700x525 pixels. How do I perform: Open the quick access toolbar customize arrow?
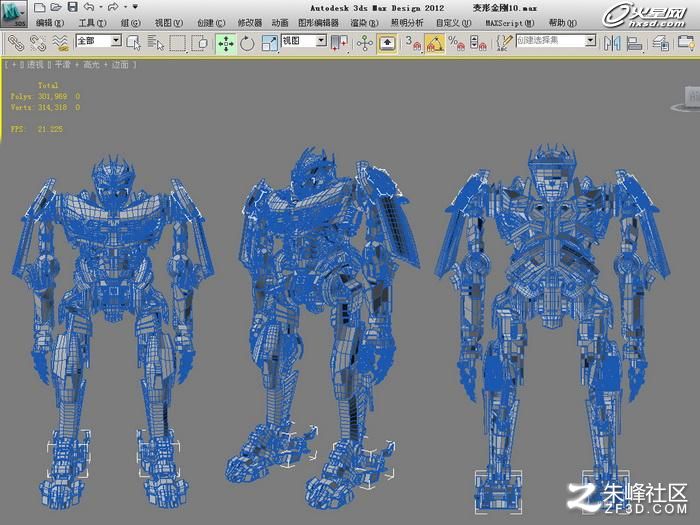pos(135,7)
